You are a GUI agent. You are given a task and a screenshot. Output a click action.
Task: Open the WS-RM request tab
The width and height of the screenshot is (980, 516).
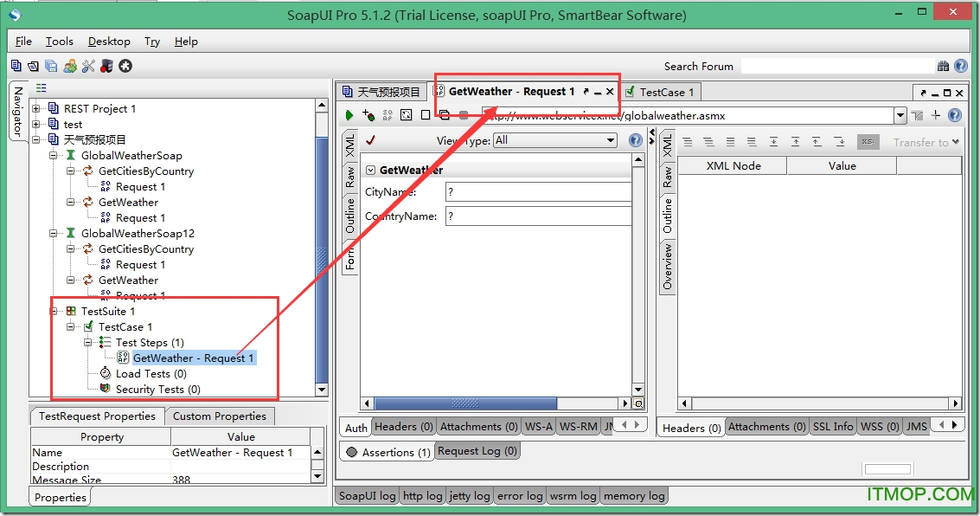[x=578, y=427]
